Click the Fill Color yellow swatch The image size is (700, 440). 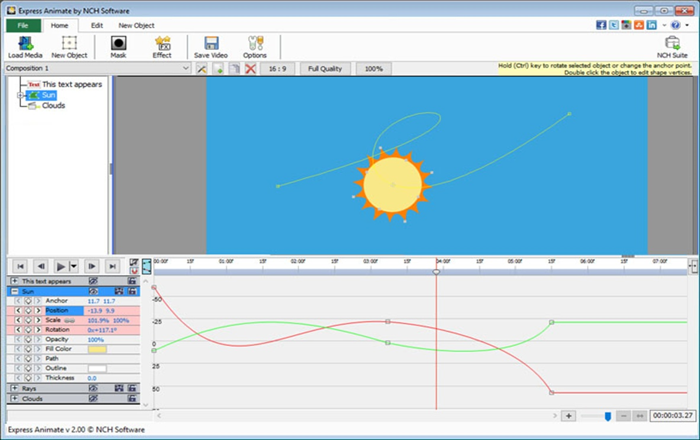(97, 349)
